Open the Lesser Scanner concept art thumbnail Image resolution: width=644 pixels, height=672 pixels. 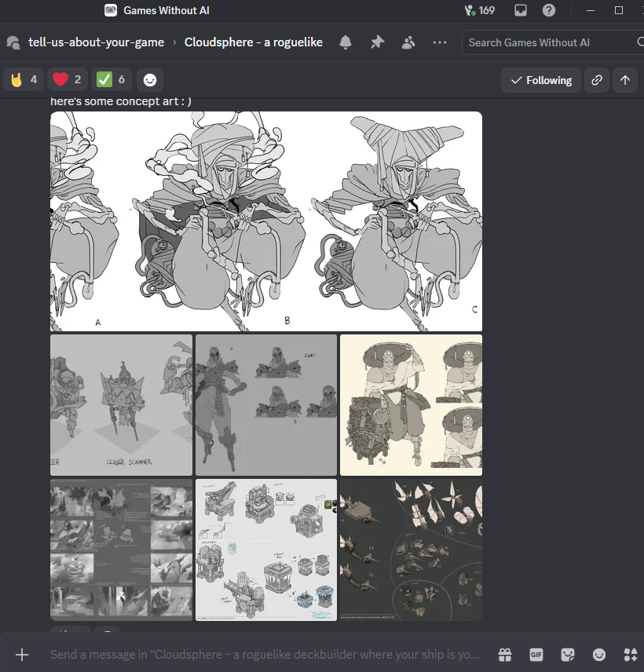pos(122,405)
